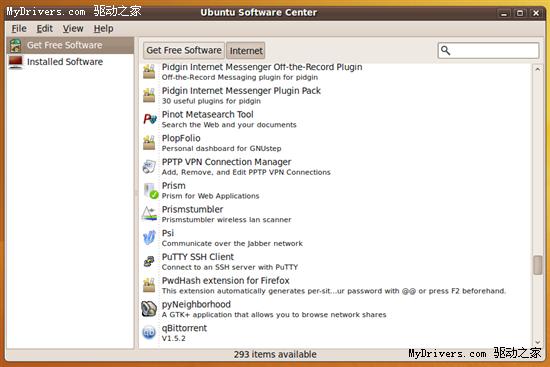Click the PPTP VPN Connection Manager icon
The height and width of the screenshot is (367, 550).
pyautogui.click(x=149, y=166)
